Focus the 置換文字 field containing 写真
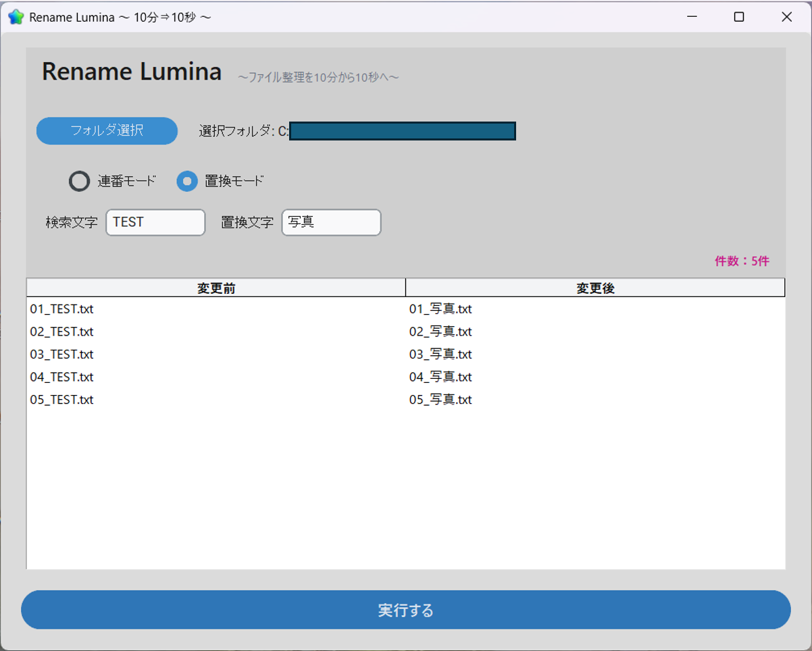The image size is (812, 651). (x=331, y=222)
